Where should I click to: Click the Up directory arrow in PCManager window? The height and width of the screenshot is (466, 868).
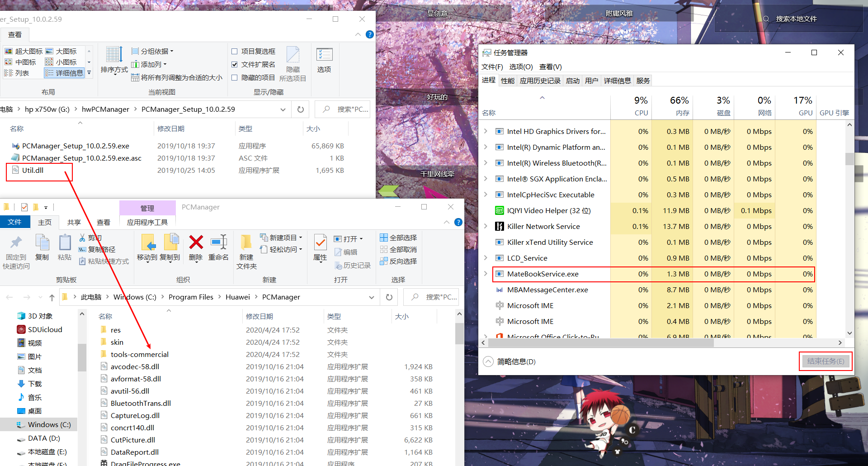tap(52, 297)
